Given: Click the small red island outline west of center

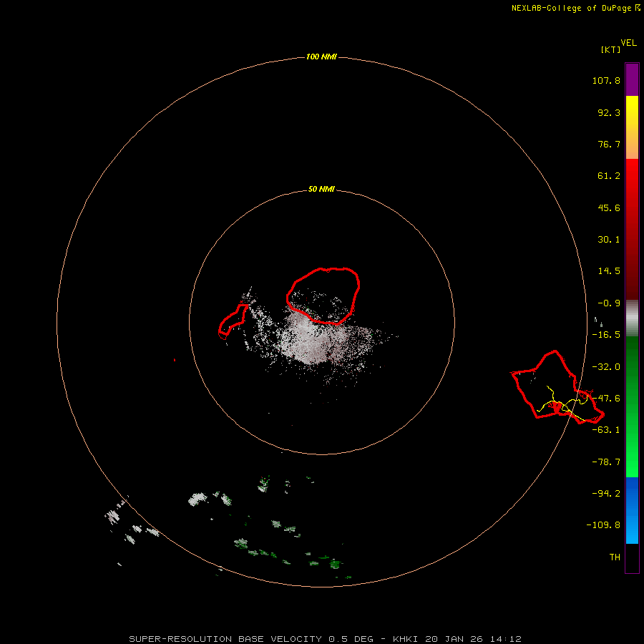Looking at the screenshot, I should point(233,321).
